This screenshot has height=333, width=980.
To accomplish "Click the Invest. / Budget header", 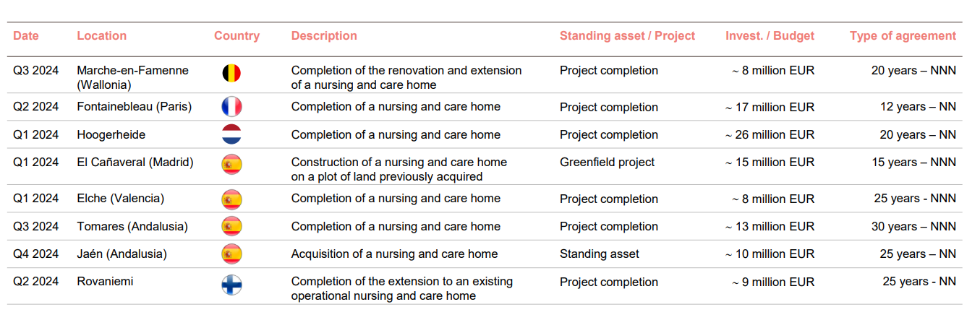I will pos(770,35).
